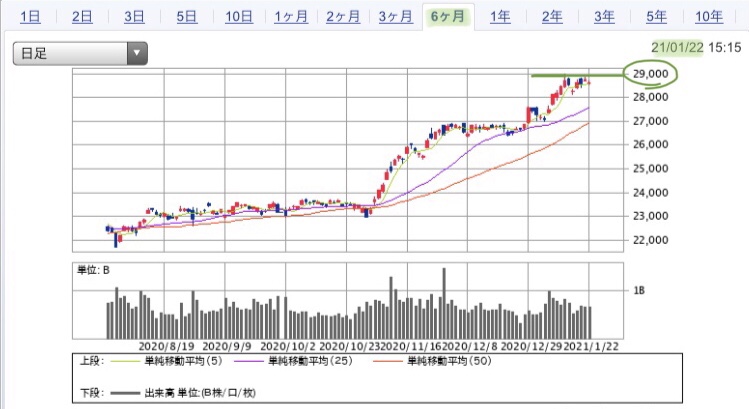Click the lowest blue candlestick in early August
This screenshot has width=749, height=409.
[116, 240]
